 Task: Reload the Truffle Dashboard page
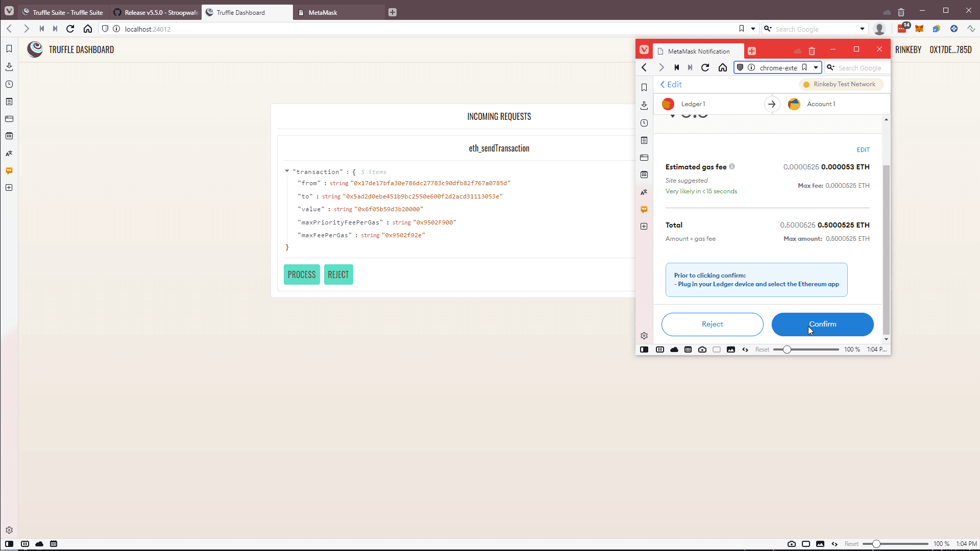pyautogui.click(x=70, y=29)
